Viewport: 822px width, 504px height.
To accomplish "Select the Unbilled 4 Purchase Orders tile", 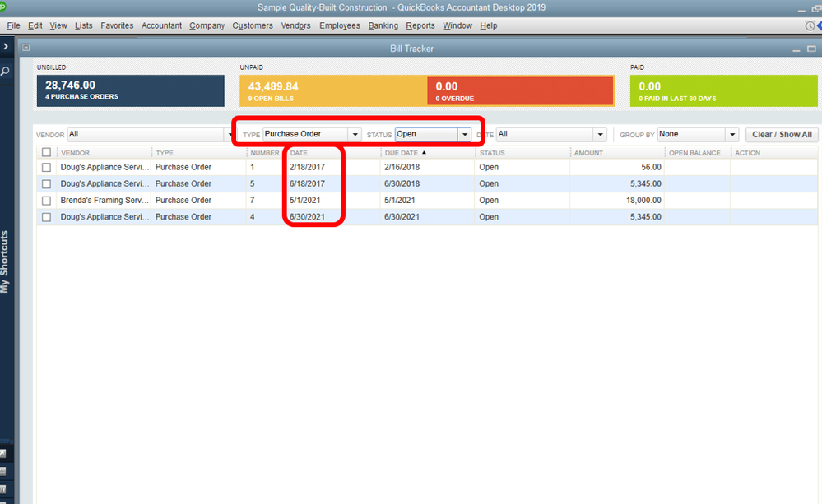I will (x=131, y=90).
